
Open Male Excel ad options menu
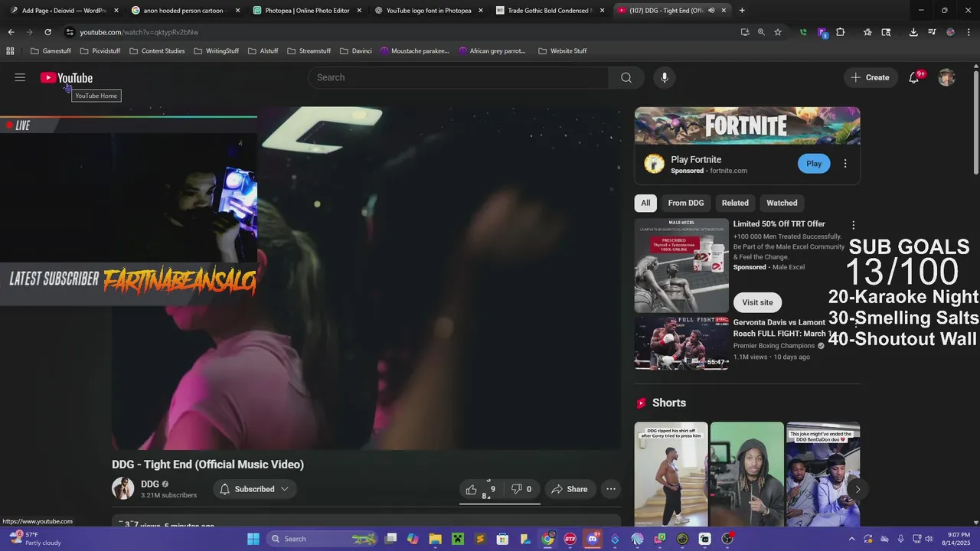coord(854,225)
